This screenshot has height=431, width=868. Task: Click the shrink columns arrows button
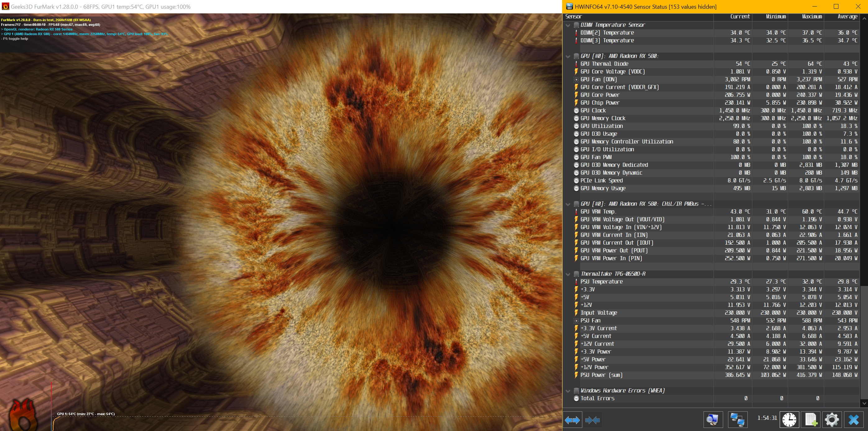[592, 420]
